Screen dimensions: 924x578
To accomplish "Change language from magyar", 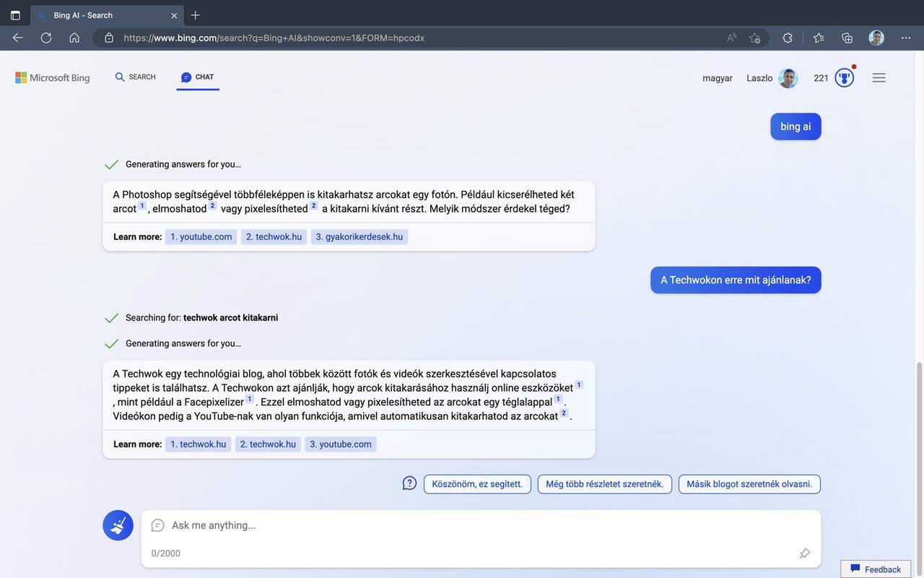I will (x=718, y=78).
